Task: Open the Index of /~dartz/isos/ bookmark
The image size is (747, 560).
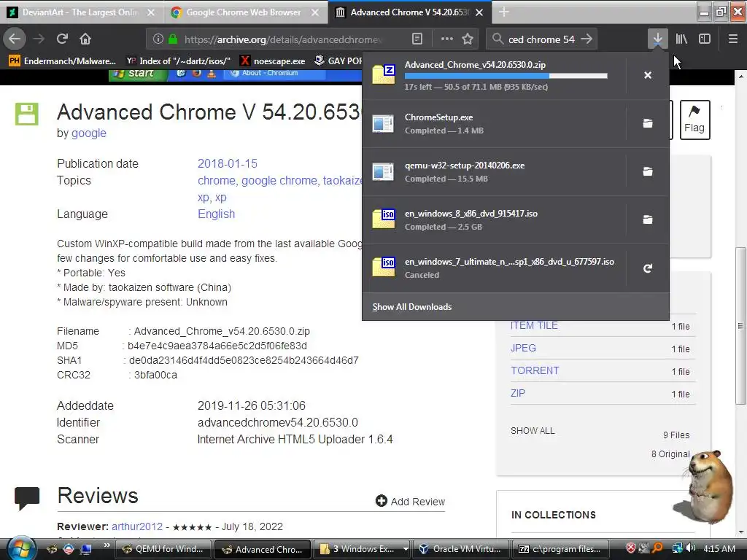Action: coord(178,61)
